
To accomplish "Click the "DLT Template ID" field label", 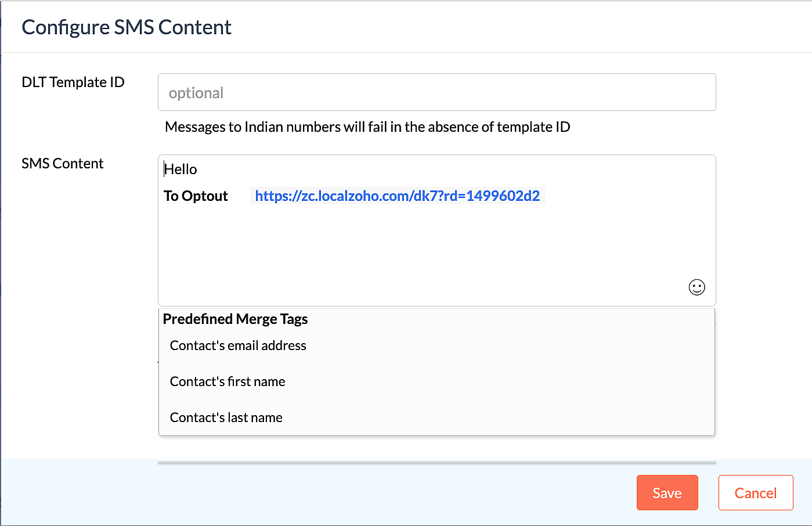I will click(73, 82).
